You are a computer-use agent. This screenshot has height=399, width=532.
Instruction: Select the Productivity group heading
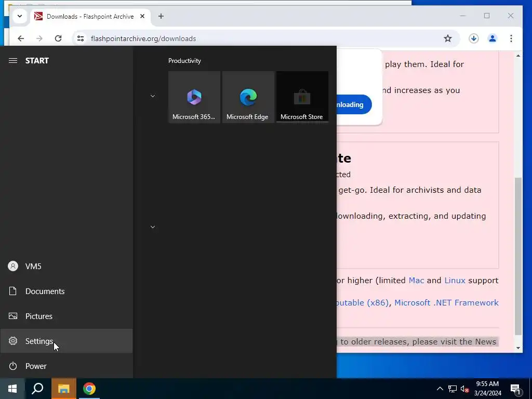tap(184, 61)
